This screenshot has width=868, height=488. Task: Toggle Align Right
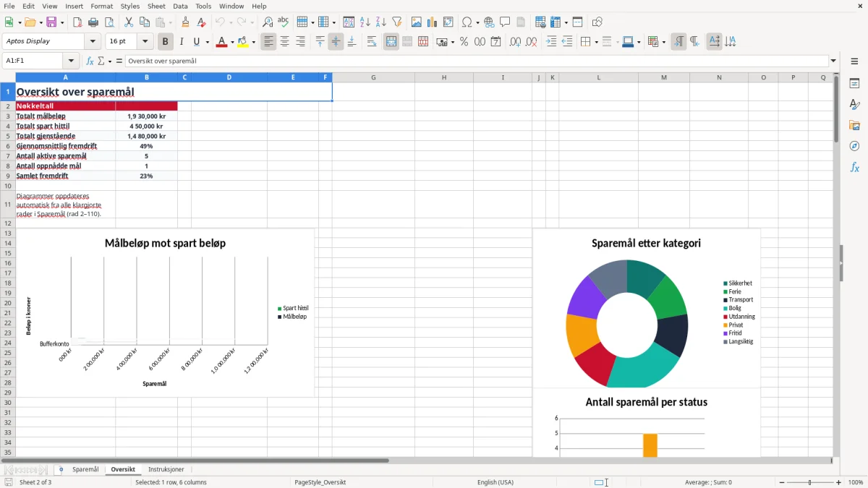tap(300, 42)
